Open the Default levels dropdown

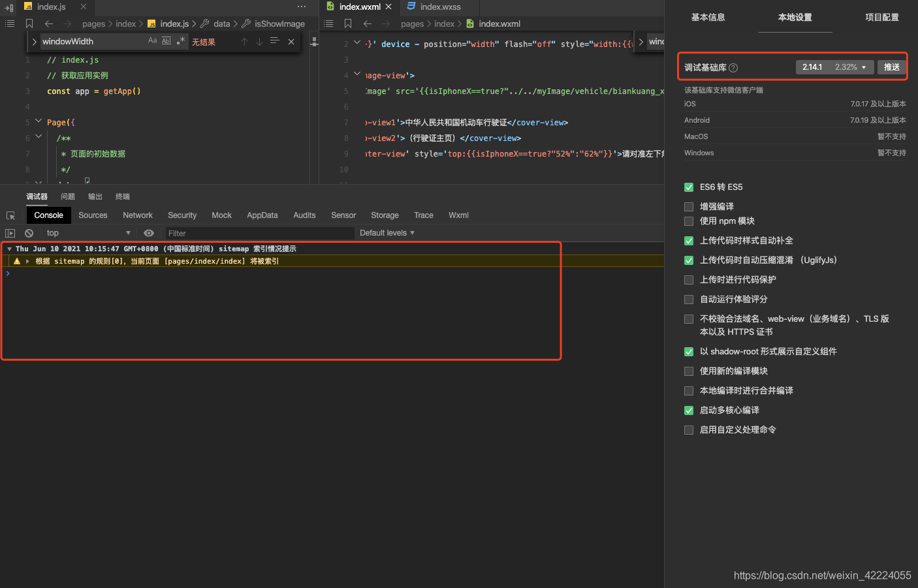click(387, 233)
